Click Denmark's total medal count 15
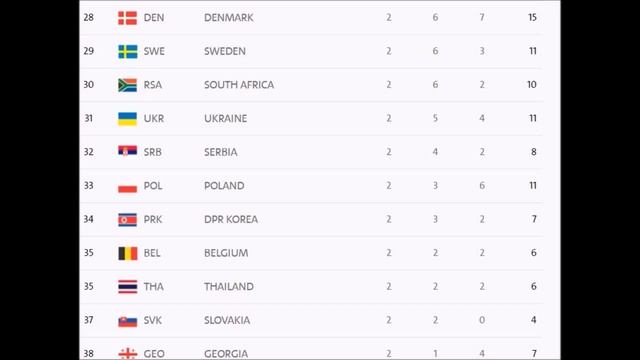 pyautogui.click(x=532, y=18)
